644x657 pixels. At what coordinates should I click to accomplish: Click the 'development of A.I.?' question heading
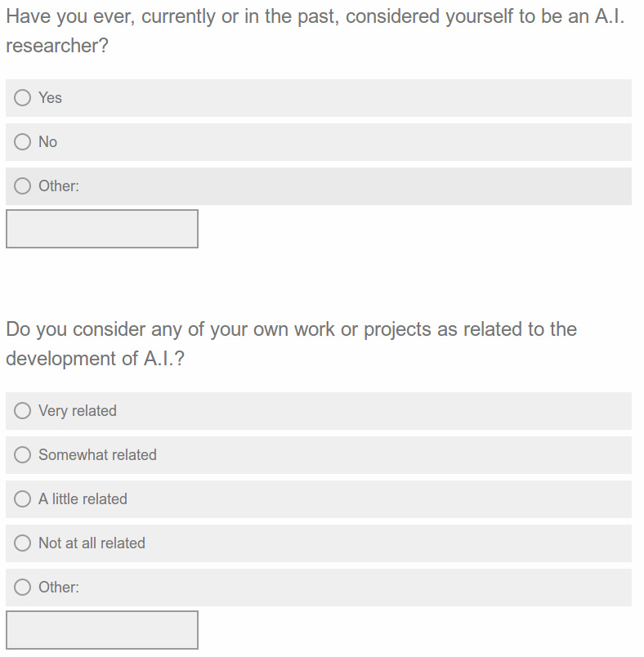pyautogui.click(x=291, y=344)
